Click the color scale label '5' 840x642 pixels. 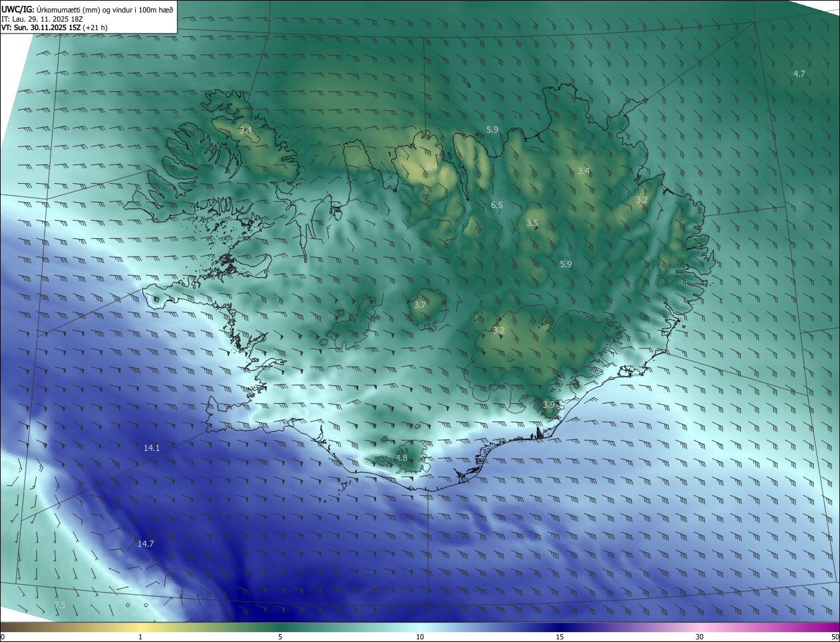pyautogui.click(x=280, y=637)
